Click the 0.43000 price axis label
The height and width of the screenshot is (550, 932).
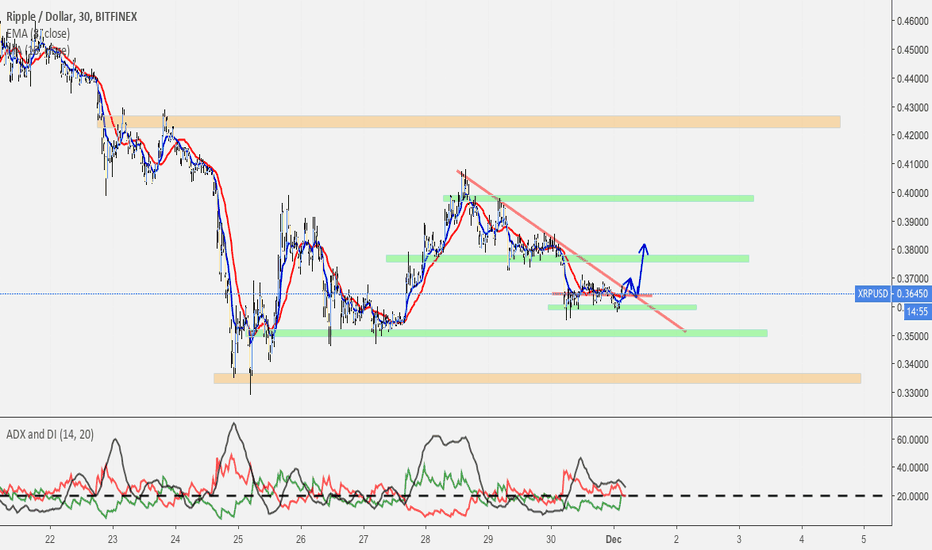tap(912, 108)
